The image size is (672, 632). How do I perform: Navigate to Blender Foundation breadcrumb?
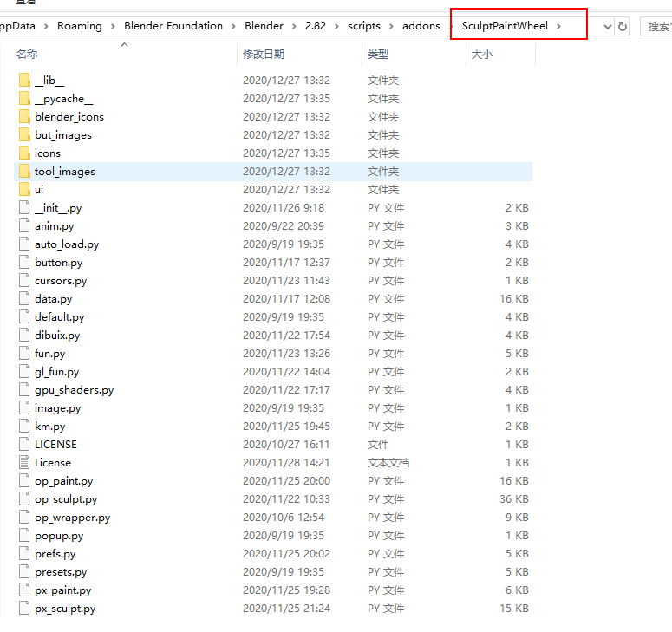coord(173,26)
